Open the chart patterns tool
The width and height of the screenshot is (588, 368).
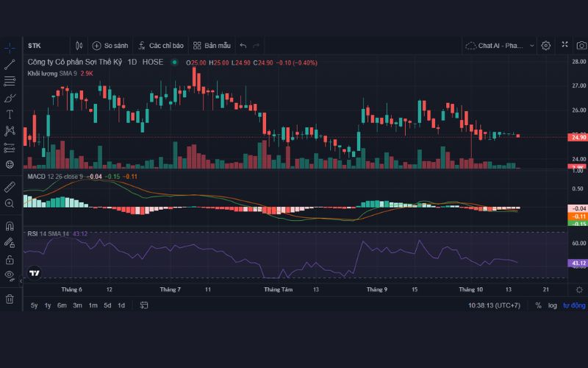(10, 131)
